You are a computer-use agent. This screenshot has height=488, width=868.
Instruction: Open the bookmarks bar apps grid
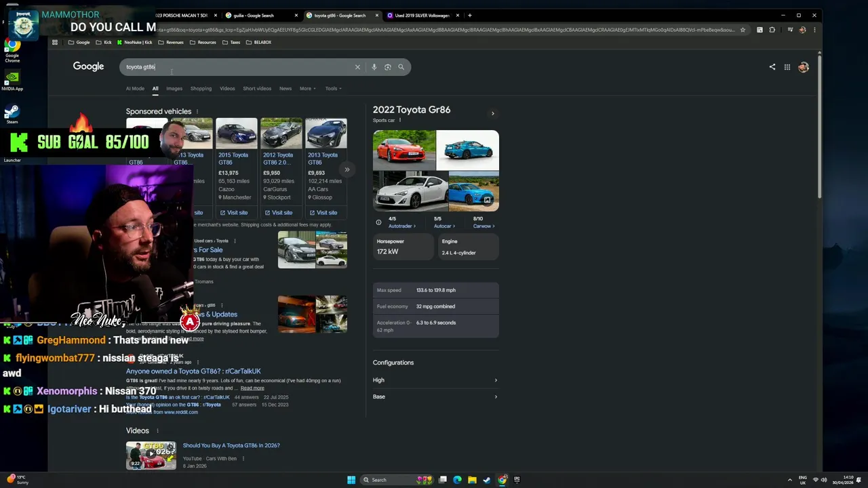point(55,42)
